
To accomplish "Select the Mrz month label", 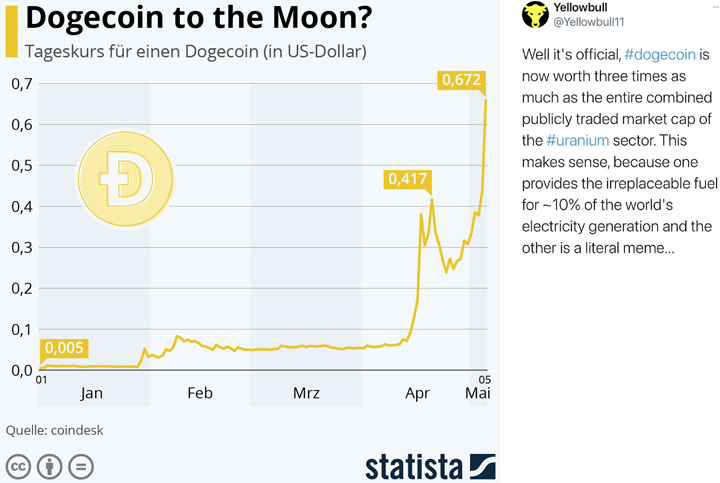I will tap(306, 393).
